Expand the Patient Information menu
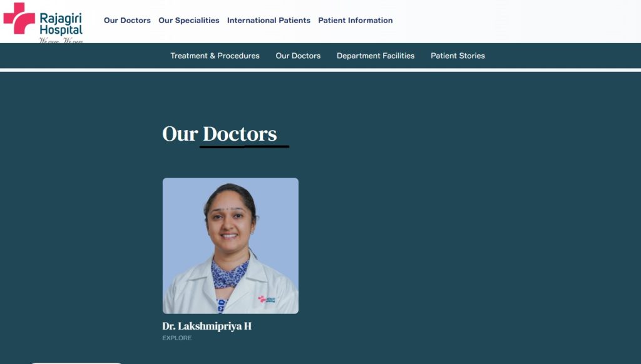 [x=356, y=21]
